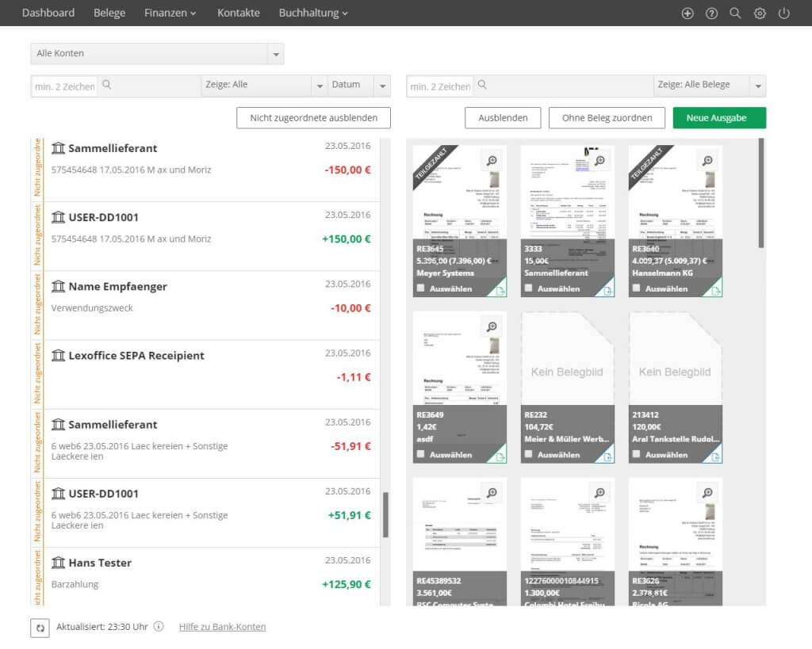Click refresh icon next to Aktualisiert
812x649 pixels.
(40, 628)
